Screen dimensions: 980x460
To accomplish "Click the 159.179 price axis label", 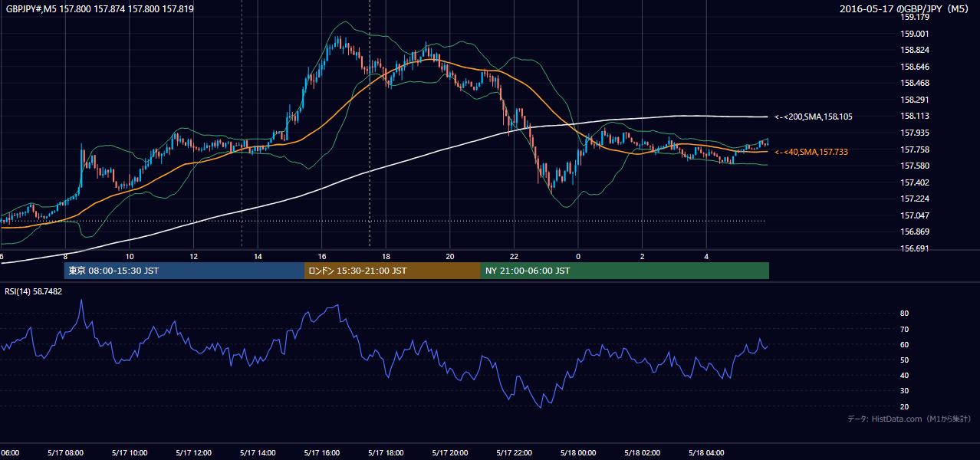I will (x=915, y=17).
